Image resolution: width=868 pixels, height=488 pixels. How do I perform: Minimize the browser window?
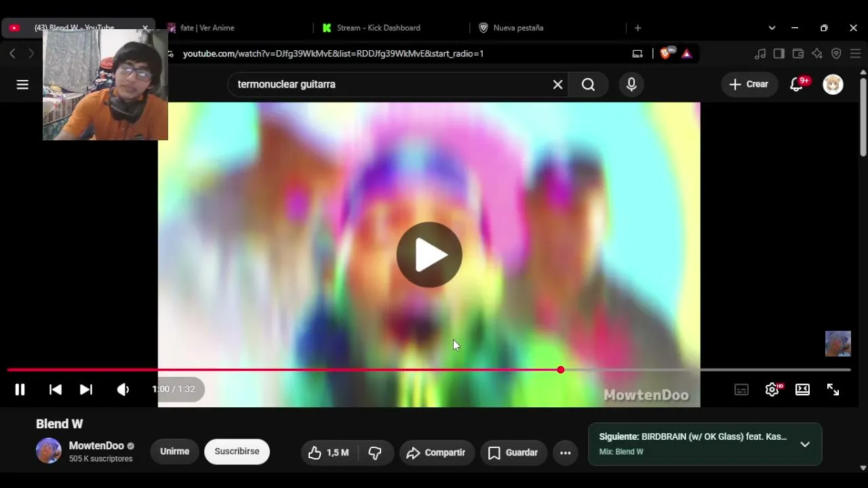point(795,28)
